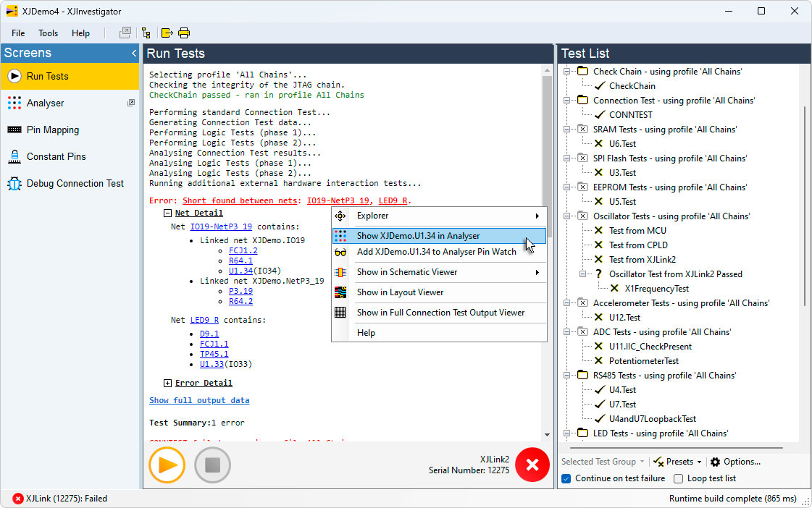The height and width of the screenshot is (508, 812).
Task: Open the Pin Mapping screen
Action: [70, 130]
